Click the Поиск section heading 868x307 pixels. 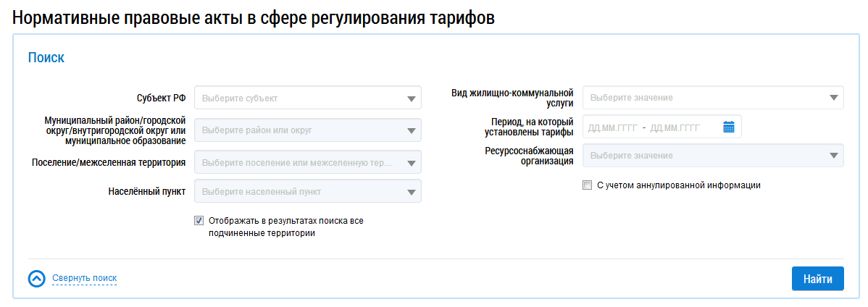tap(46, 57)
